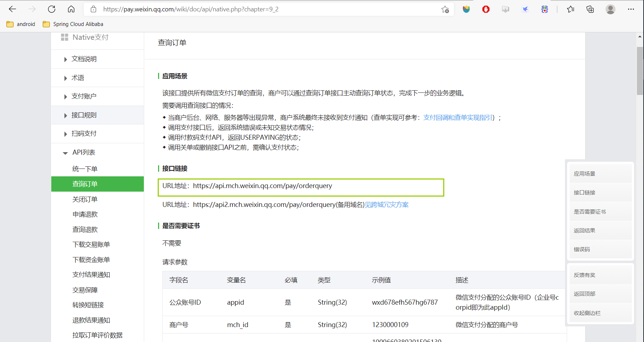Viewport: 644px width, 342px height.
Task: Open browser Collections
Action: point(590,9)
